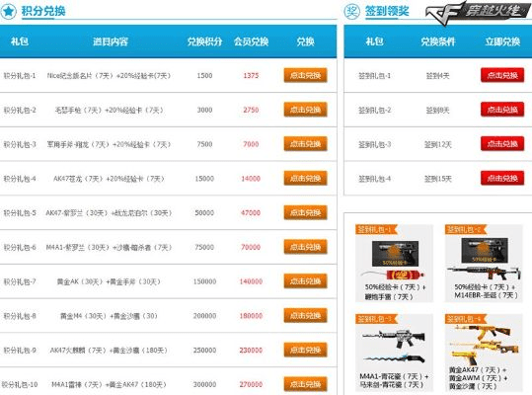Redeem 积分礼包-1 with the orange 点击兑换 button

305,75
